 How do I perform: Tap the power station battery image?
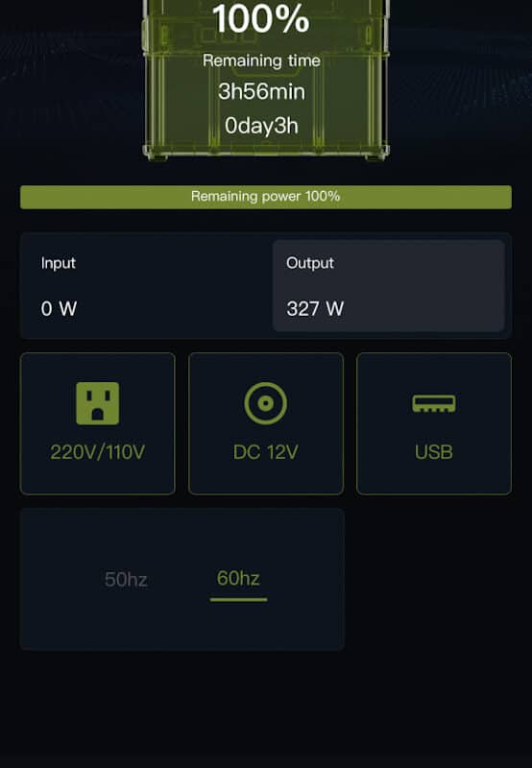266,80
